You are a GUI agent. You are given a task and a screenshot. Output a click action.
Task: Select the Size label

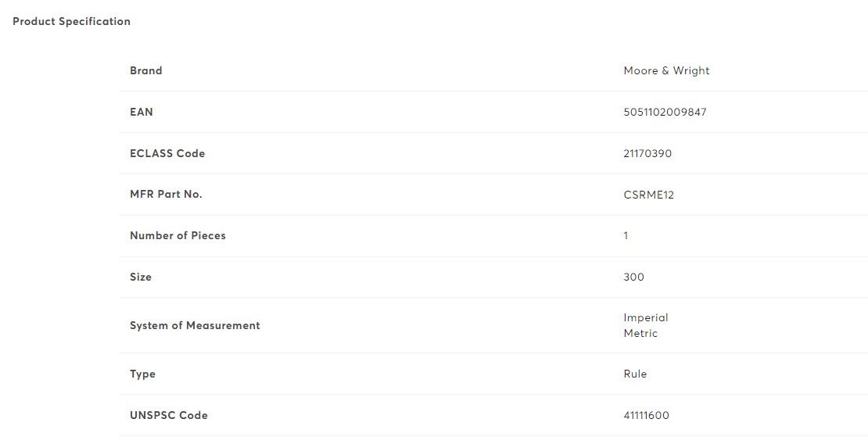tap(141, 277)
